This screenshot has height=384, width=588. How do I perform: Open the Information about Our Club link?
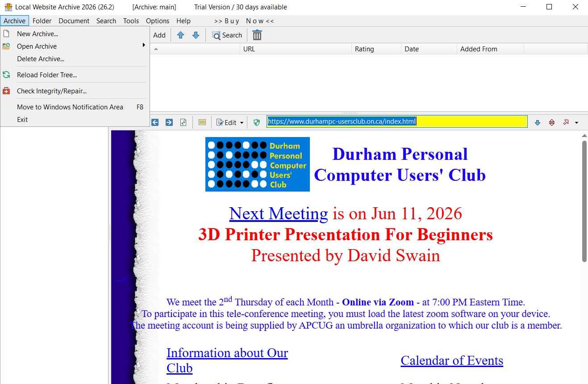click(x=227, y=360)
